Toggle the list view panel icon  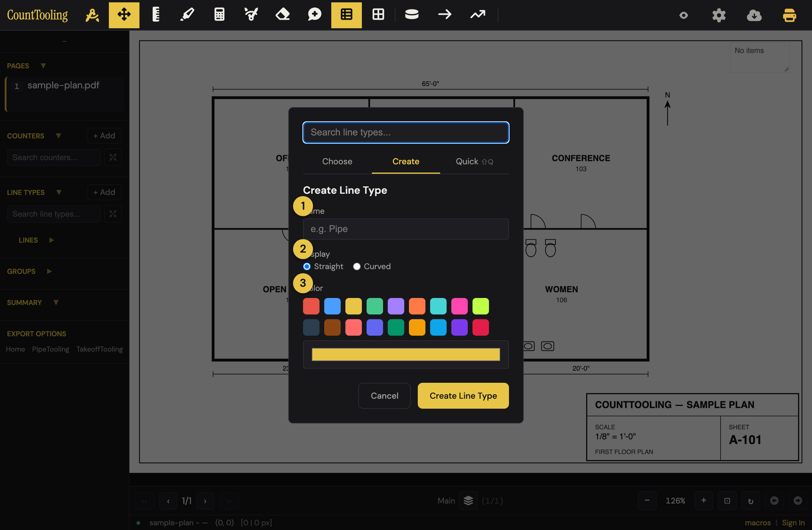(x=346, y=15)
